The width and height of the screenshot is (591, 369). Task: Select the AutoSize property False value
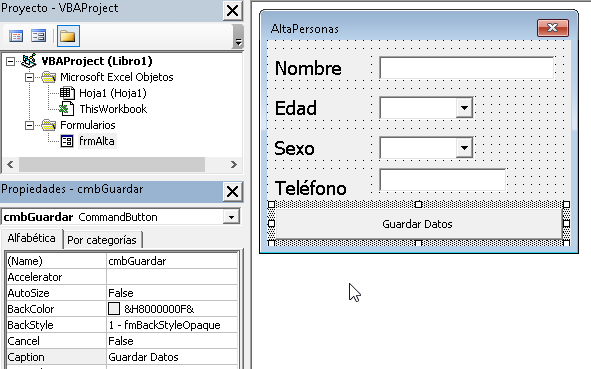point(172,293)
